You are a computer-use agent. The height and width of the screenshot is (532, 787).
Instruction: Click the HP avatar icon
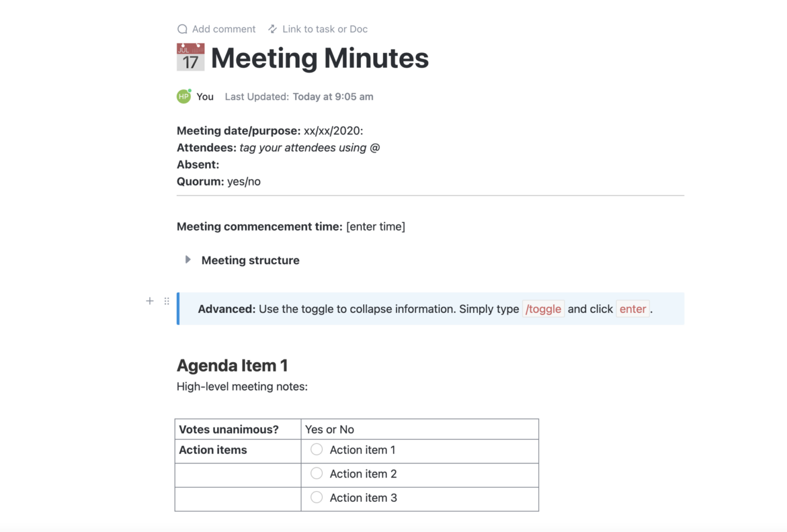(183, 96)
